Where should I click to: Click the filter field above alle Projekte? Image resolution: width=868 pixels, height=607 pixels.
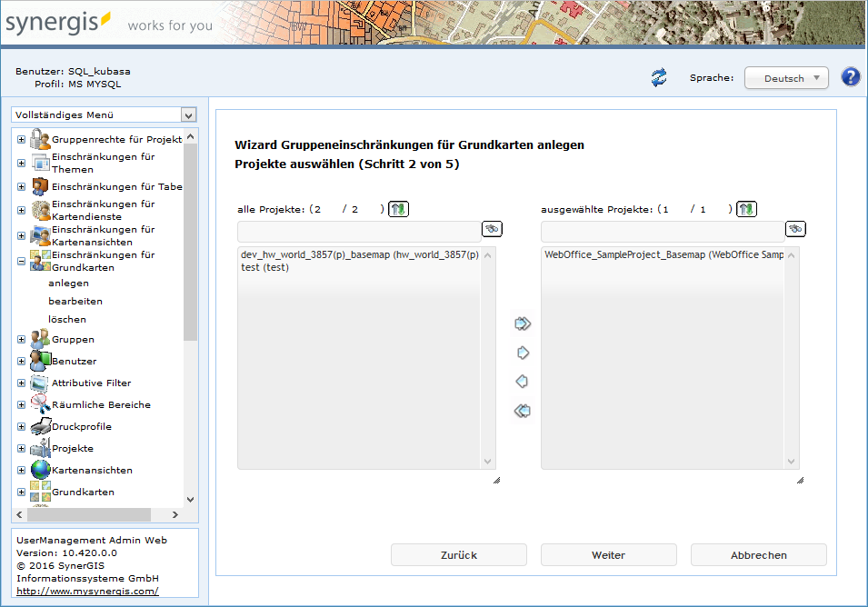(358, 230)
